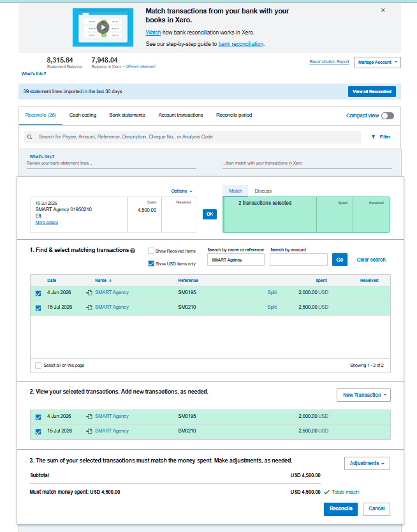Deselect the SM0195 row in selected transactions
This screenshot has width=417, height=532.
(38, 417)
